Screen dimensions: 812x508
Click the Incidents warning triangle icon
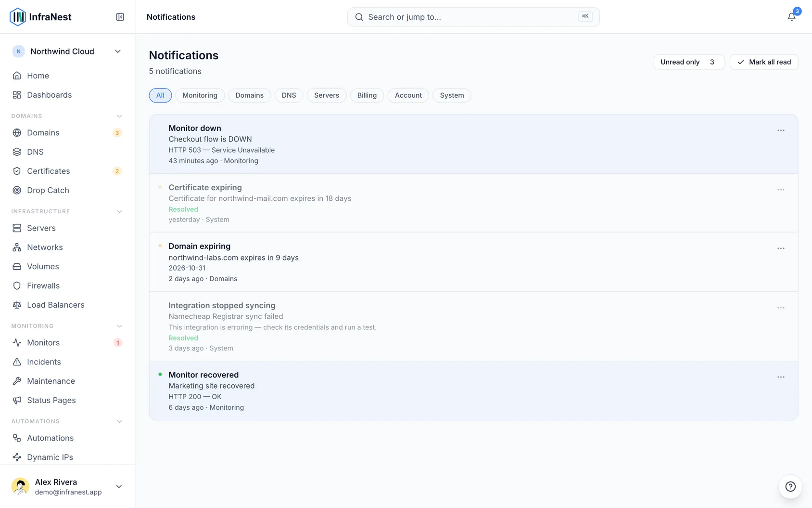click(17, 362)
